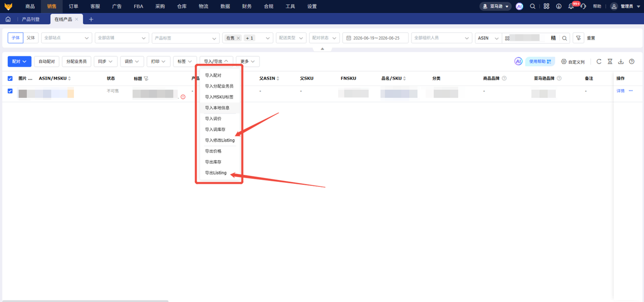
Task: Open the row's 详情 link
Action: tap(620, 91)
